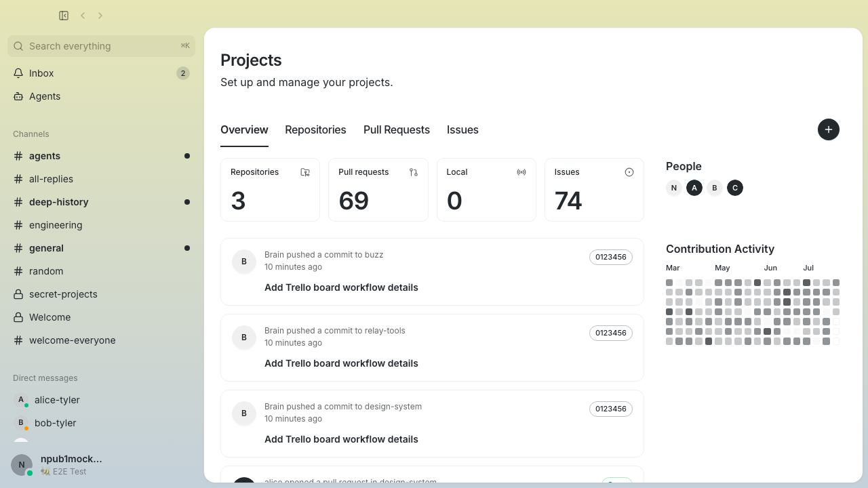Open the agents channel
The width and height of the screenshot is (868, 488).
click(101, 156)
